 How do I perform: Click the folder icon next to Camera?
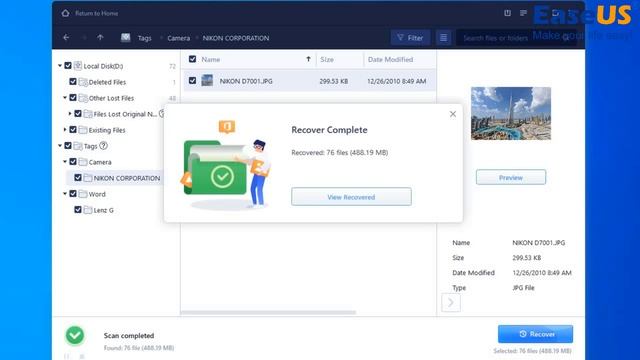click(83, 162)
